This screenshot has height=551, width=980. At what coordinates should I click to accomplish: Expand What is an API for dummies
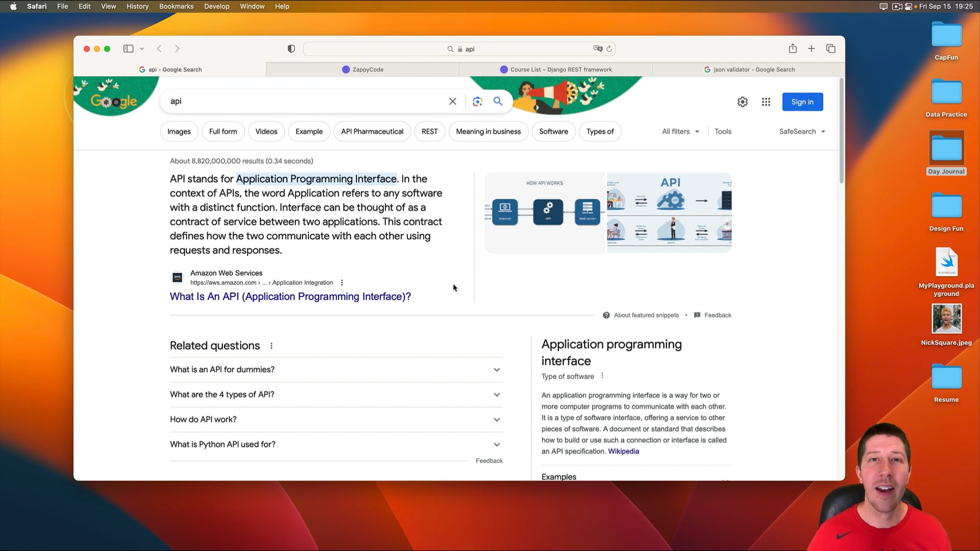[336, 370]
